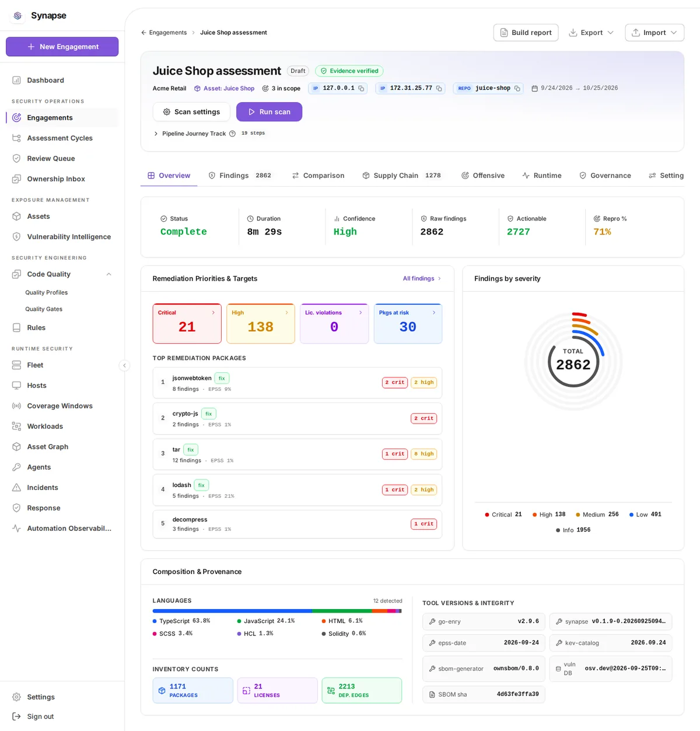Open Quality Profiles in the sidebar

(x=47, y=293)
